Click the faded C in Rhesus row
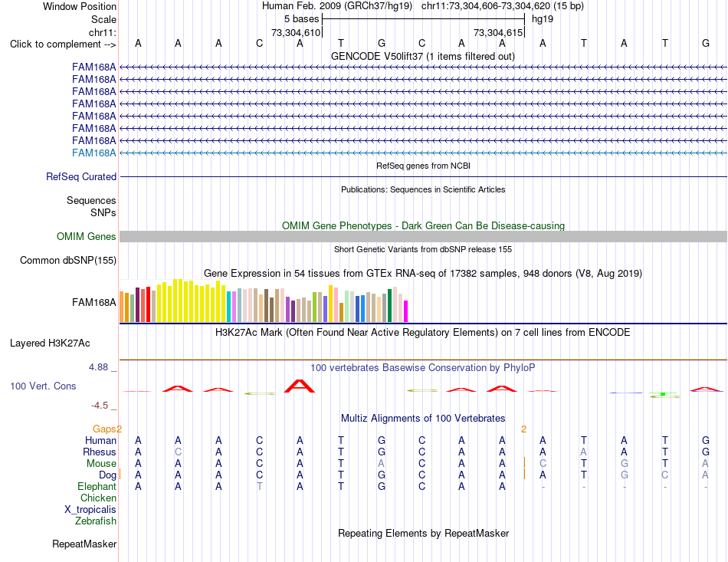728x562 pixels. (x=178, y=452)
